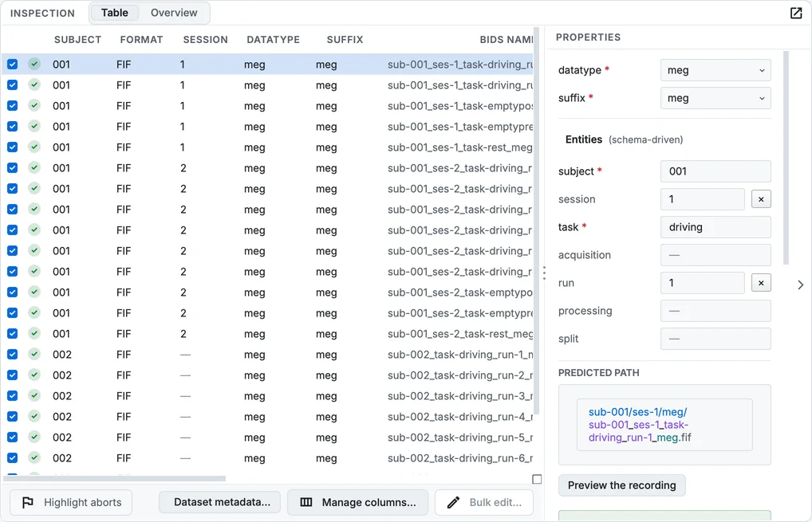Image resolution: width=812 pixels, height=522 pixels.
Task: Click the green status check icon for sub-002_task-driving_run-1 row
Action: 34,354
